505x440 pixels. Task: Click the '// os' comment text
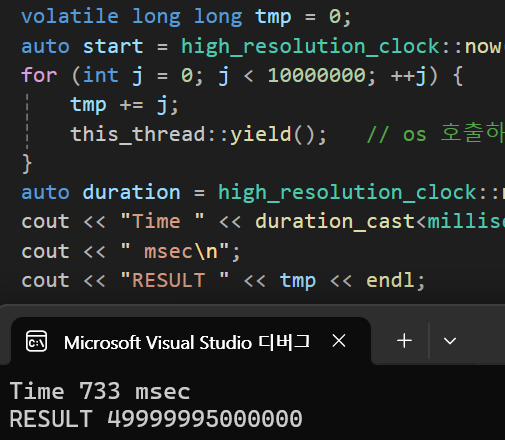(397, 135)
